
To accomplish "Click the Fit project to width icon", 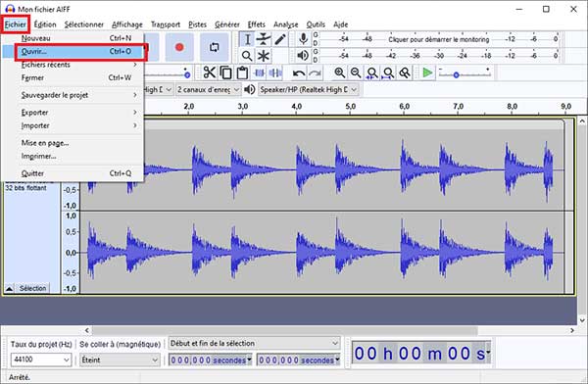I will click(388, 72).
